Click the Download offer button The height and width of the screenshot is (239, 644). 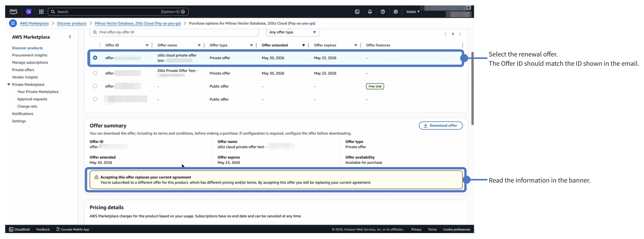(441, 126)
